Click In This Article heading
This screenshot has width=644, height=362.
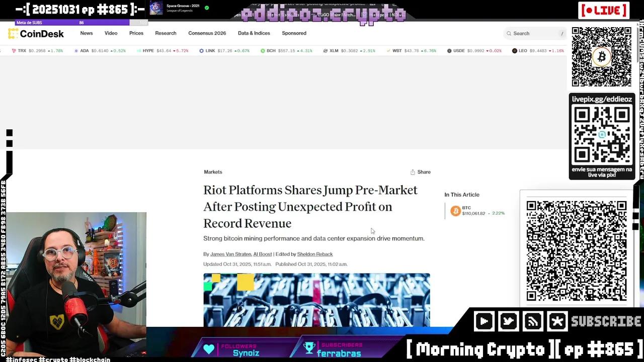[462, 195]
